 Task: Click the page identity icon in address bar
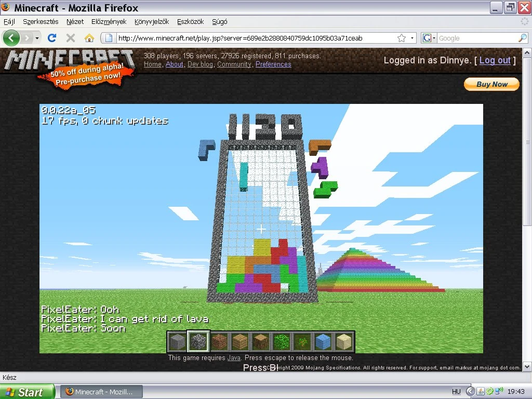coord(109,38)
